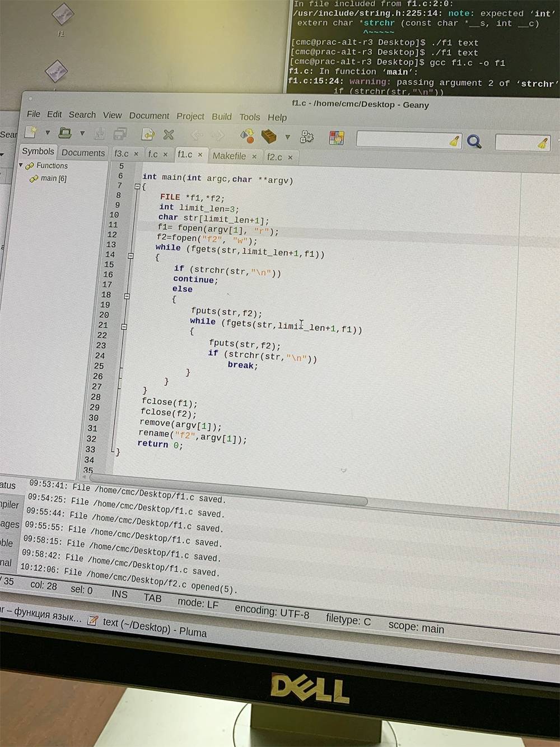
Task: Open the Document menu
Action: click(x=149, y=115)
